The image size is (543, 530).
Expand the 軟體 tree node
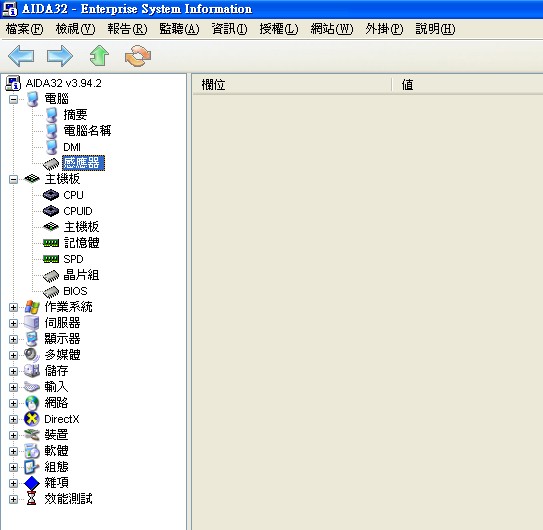(13, 451)
